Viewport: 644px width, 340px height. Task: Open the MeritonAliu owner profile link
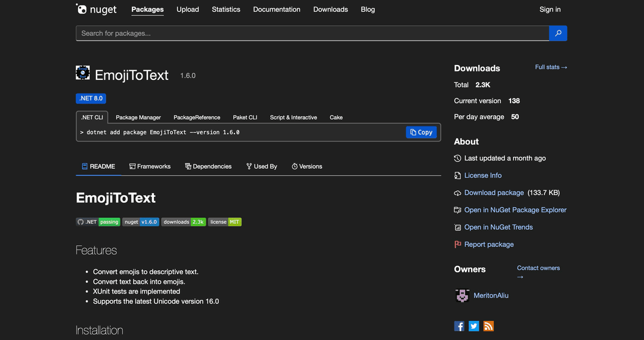pyautogui.click(x=491, y=295)
